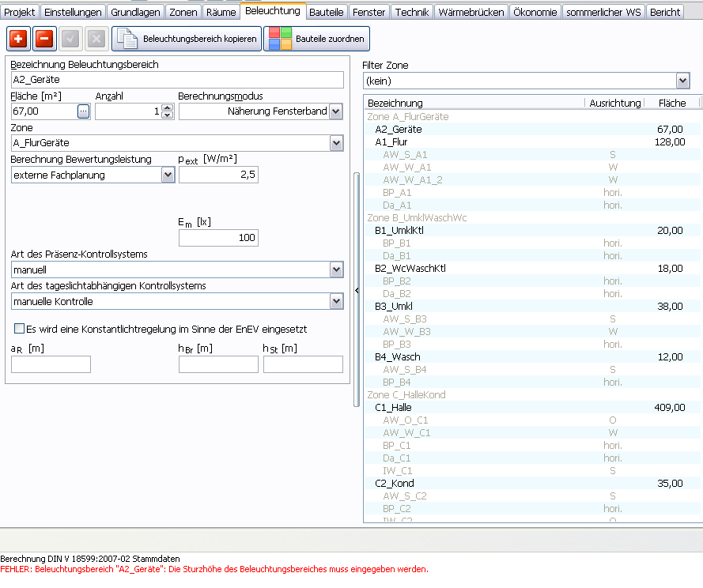This screenshot has height=588, width=703.
Task: Click the Fläche column header
Action: pyautogui.click(x=672, y=103)
